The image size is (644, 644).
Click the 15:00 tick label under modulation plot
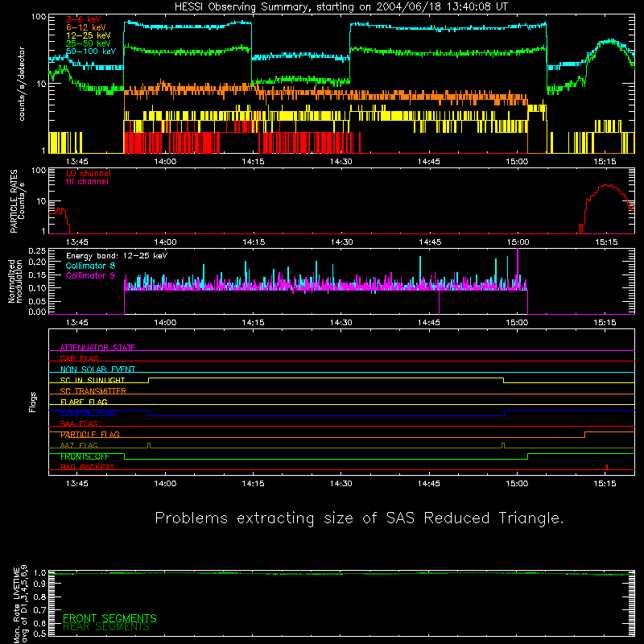click(x=517, y=323)
